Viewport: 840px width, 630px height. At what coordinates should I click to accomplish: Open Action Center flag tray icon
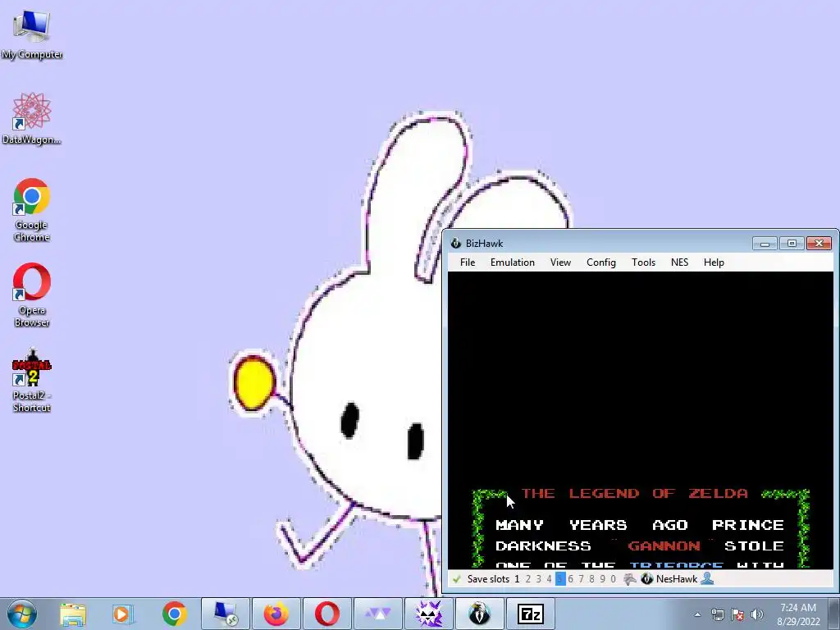737,614
